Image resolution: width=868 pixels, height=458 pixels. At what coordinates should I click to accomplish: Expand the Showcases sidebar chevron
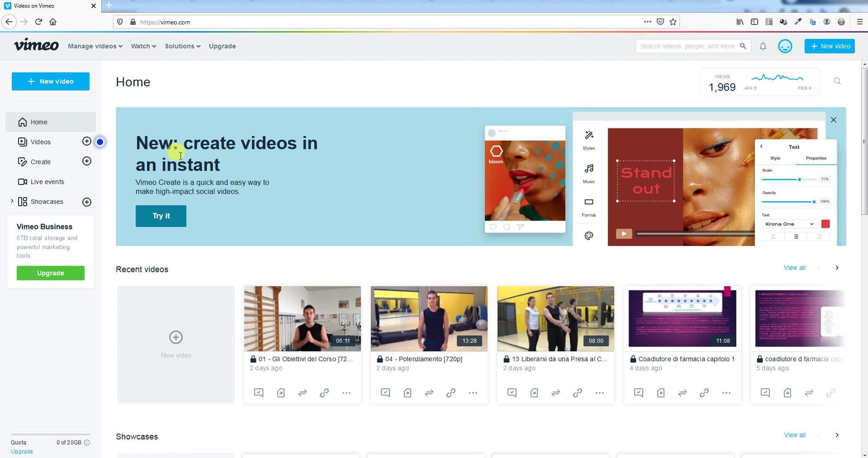point(12,201)
